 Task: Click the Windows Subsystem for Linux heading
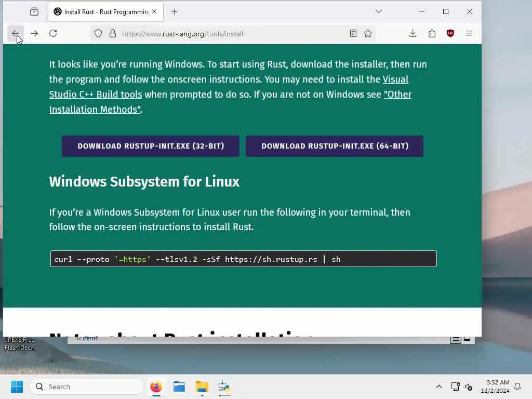144,181
